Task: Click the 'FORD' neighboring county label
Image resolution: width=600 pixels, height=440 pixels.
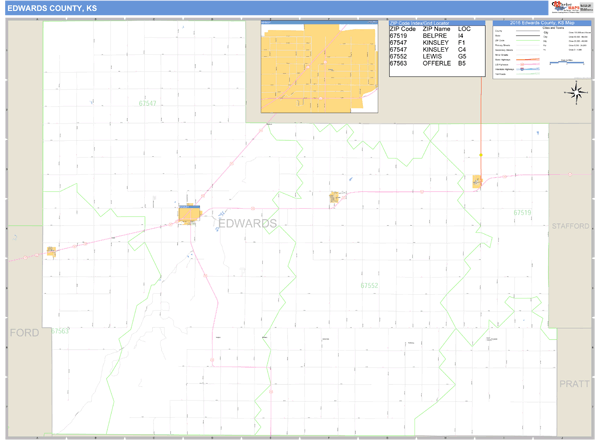Action: coord(24,332)
